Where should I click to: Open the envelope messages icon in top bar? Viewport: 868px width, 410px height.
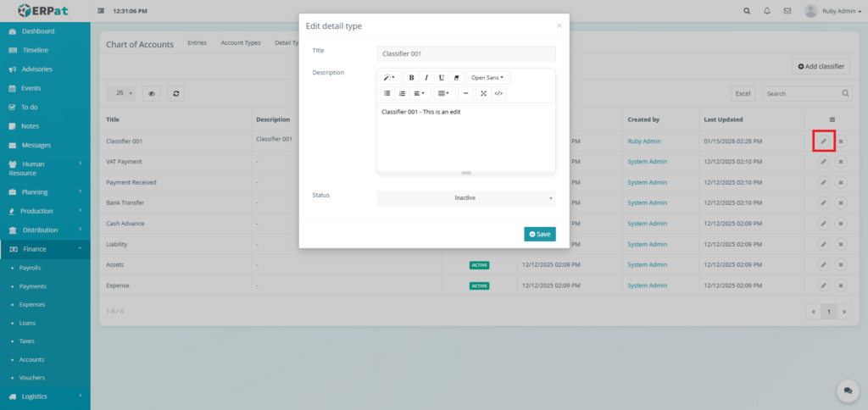[787, 11]
